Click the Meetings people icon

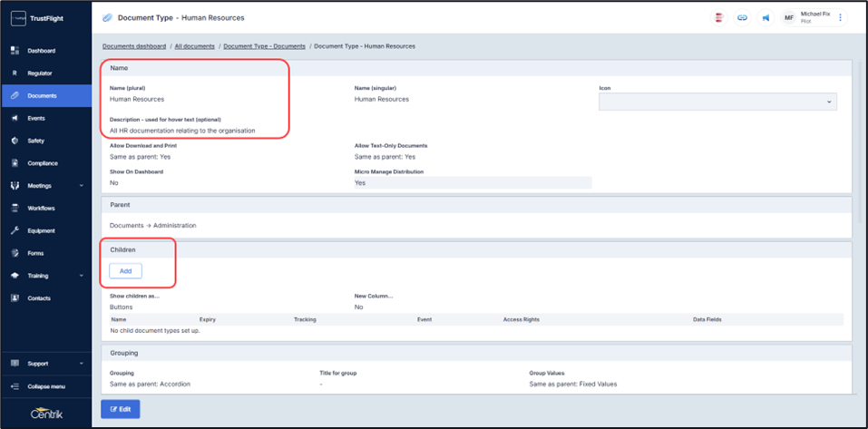(15, 186)
